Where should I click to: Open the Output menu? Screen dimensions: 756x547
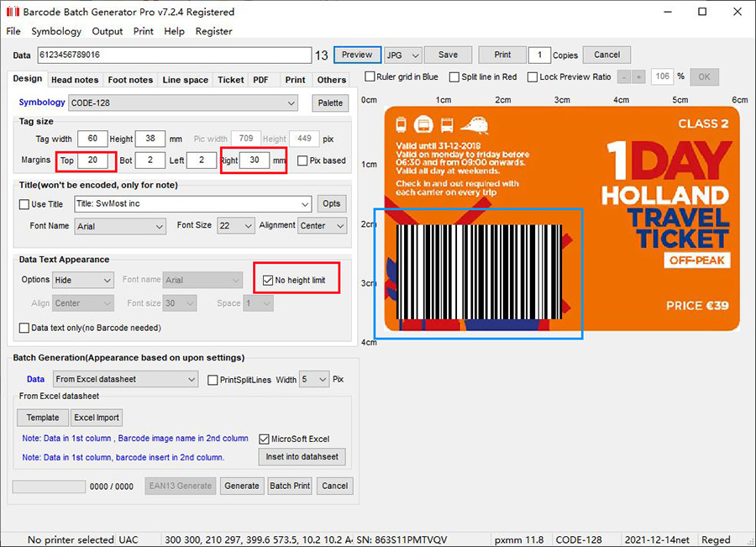(x=107, y=31)
